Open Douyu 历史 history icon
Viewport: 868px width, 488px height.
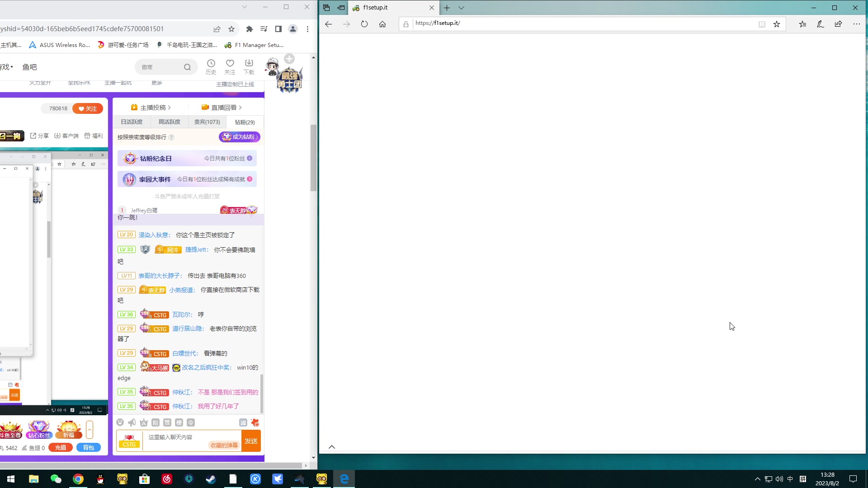(x=211, y=66)
